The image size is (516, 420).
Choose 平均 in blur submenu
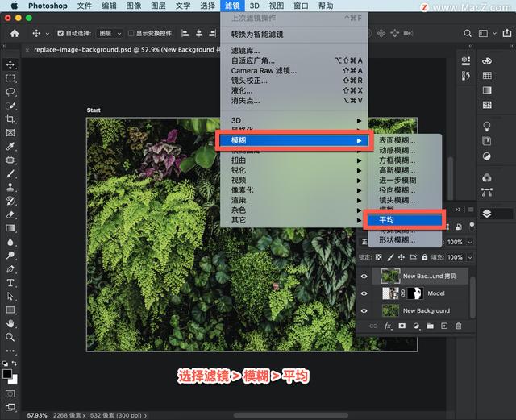coord(405,220)
